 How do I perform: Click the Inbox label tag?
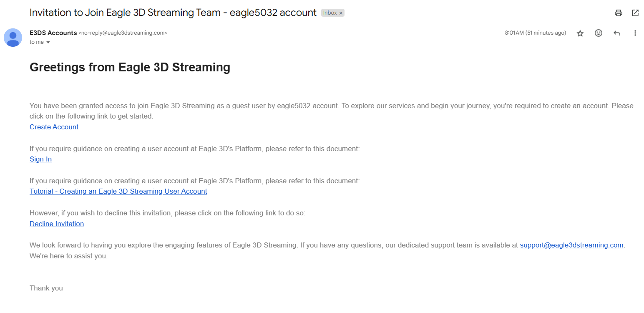point(330,13)
